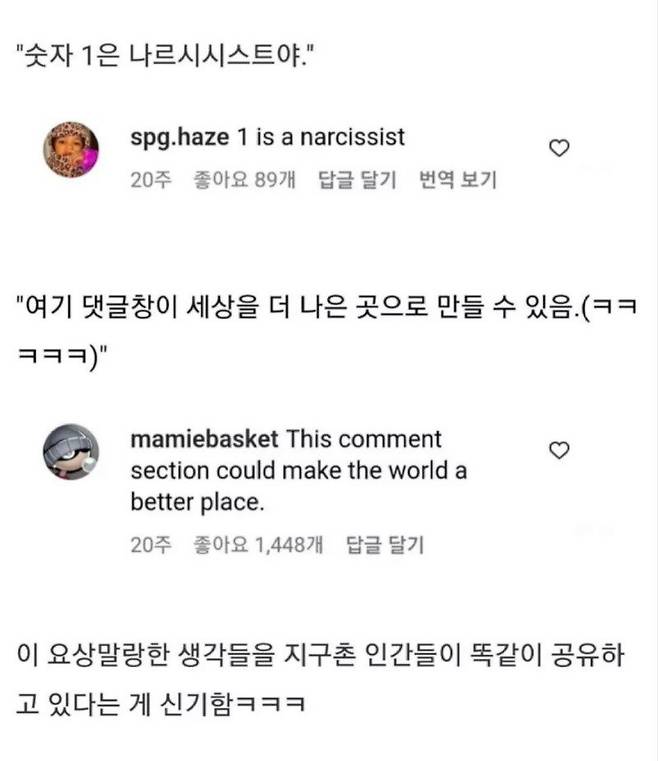The width and height of the screenshot is (658, 761).
Task: Click the last line ending '신기함ㅋㅋㅋ'
Action: pyautogui.click(x=161, y=704)
